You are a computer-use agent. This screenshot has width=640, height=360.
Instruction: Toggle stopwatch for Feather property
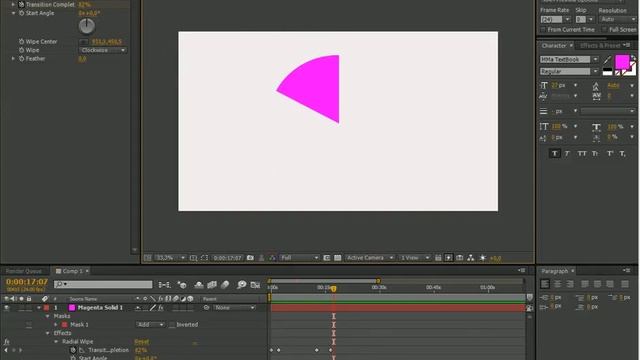tap(21, 59)
